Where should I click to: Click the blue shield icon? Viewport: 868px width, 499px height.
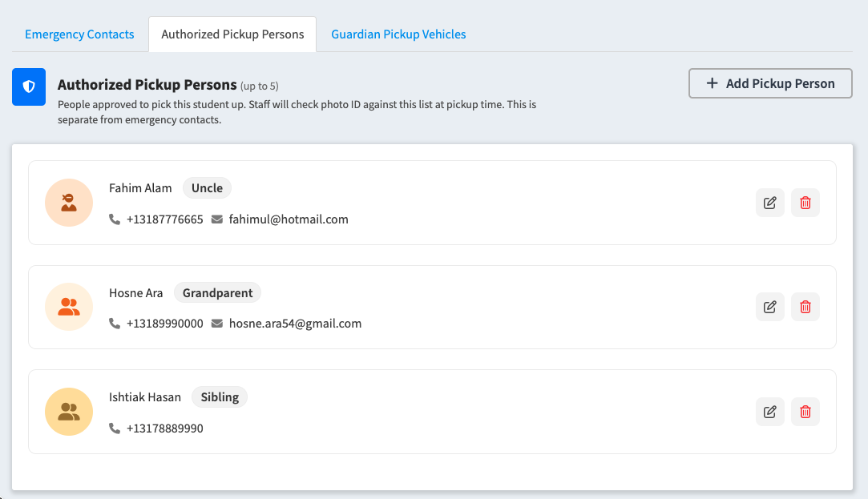point(29,87)
